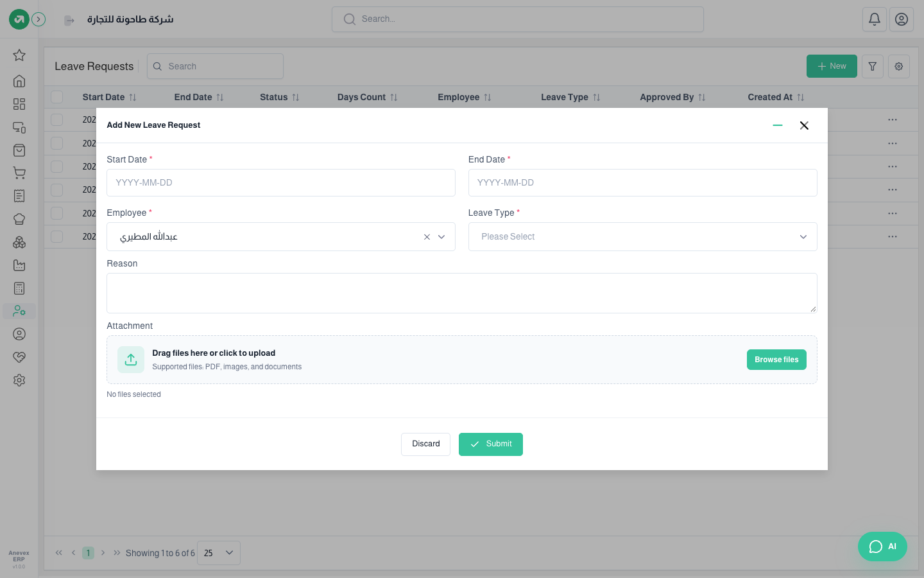Go to the home icon in sidebar

(19, 81)
